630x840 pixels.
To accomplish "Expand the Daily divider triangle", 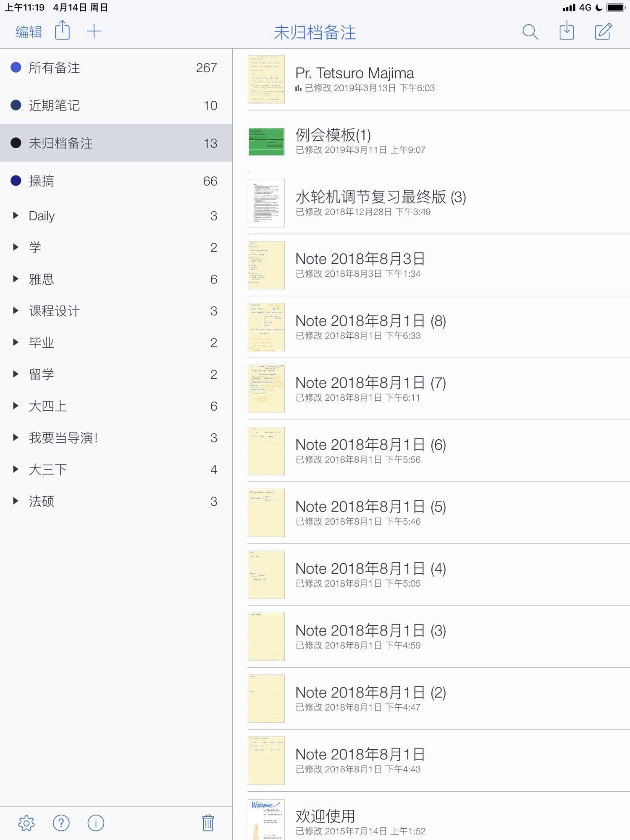I will (16, 215).
